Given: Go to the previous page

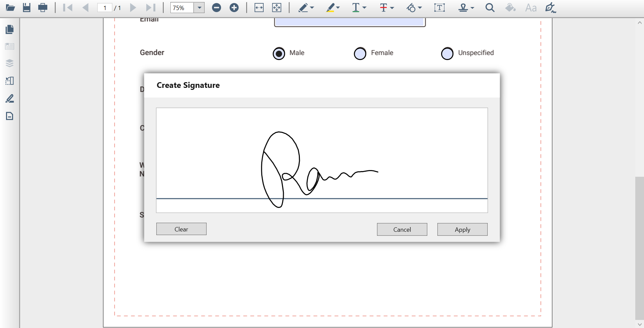Looking at the screenshot, I should click(x=86, y=8).
